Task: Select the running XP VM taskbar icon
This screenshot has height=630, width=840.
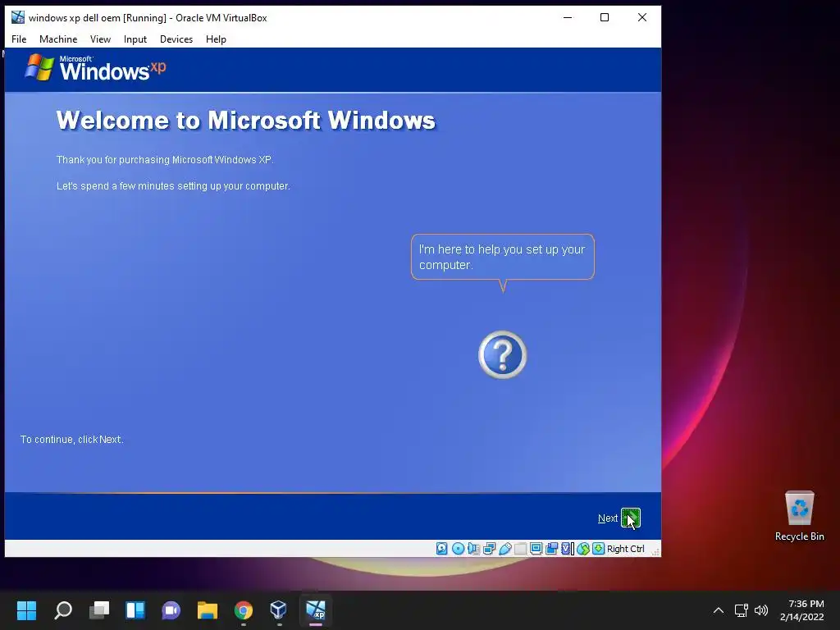Action: [316, 610]
